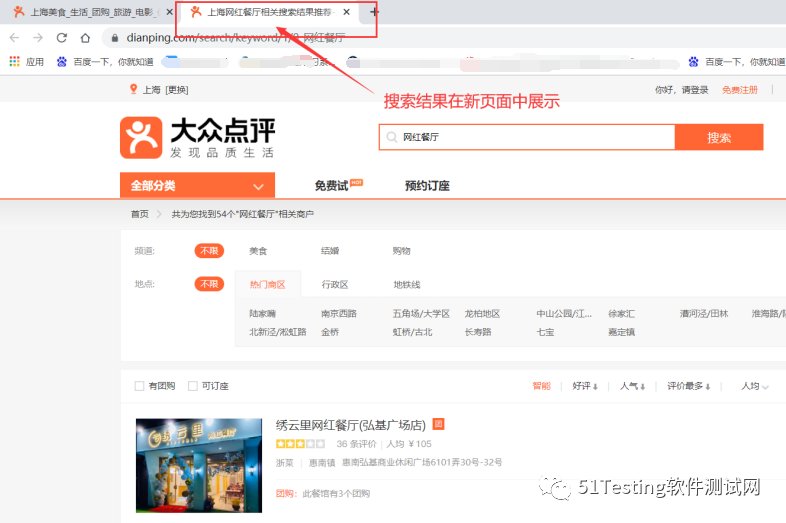Switch to the 地铁线 tab
786x523 pixels.
coord(407,284)
